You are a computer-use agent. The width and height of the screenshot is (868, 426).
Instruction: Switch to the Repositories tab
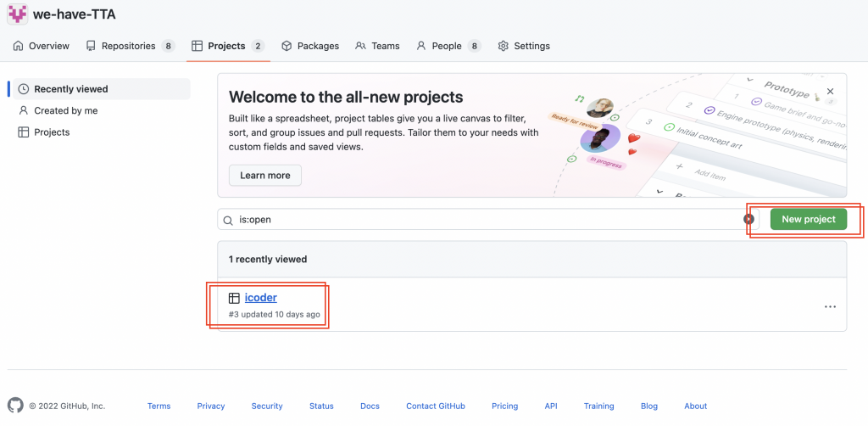130,46
